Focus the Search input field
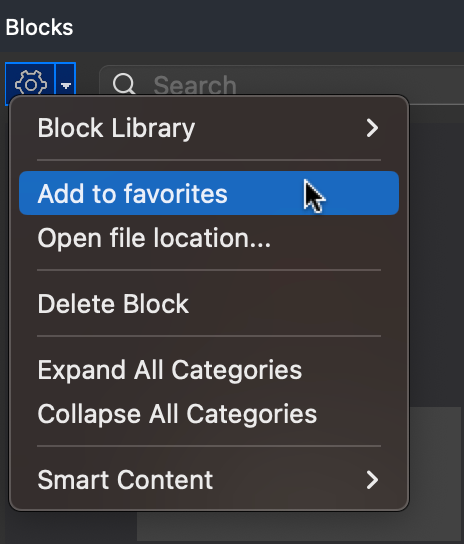The image size is (464, 544). pyautogui.click(x=281, y=85)
